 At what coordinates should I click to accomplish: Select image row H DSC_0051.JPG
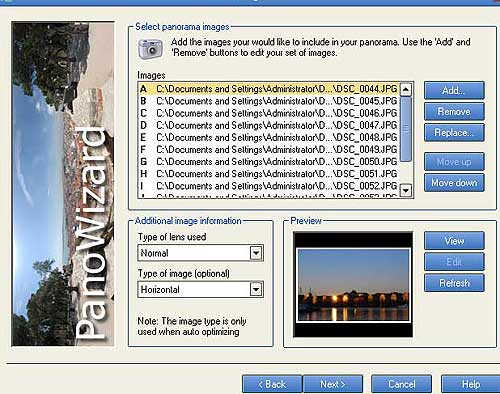(x=268, y=174)
